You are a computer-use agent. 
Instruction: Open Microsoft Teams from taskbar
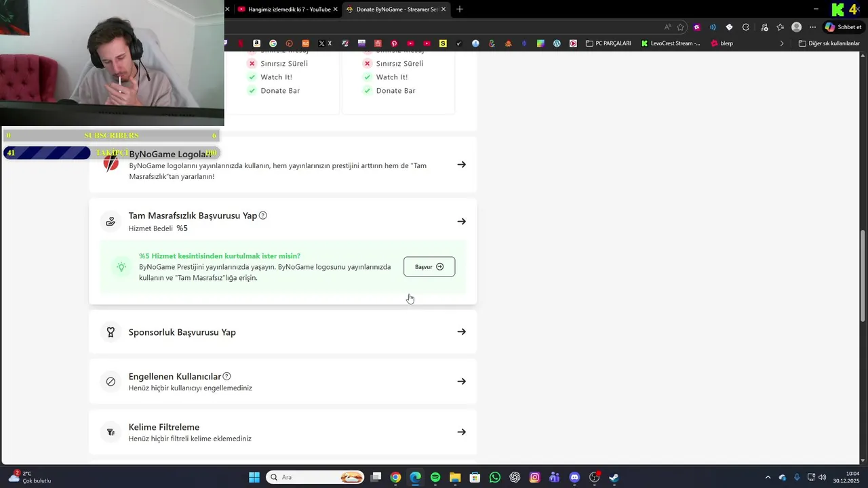click(x=555, y=477)
